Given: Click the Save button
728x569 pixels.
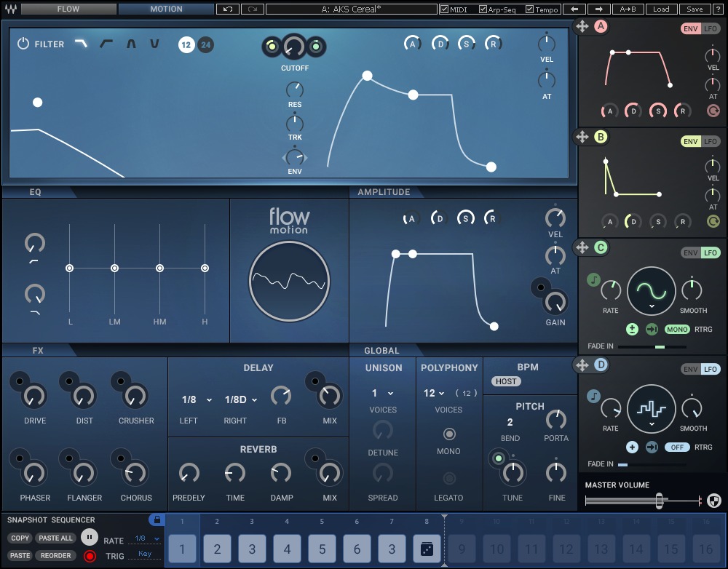Looking at the screenshot, I should pyautogui.click(x=695, y=9).
